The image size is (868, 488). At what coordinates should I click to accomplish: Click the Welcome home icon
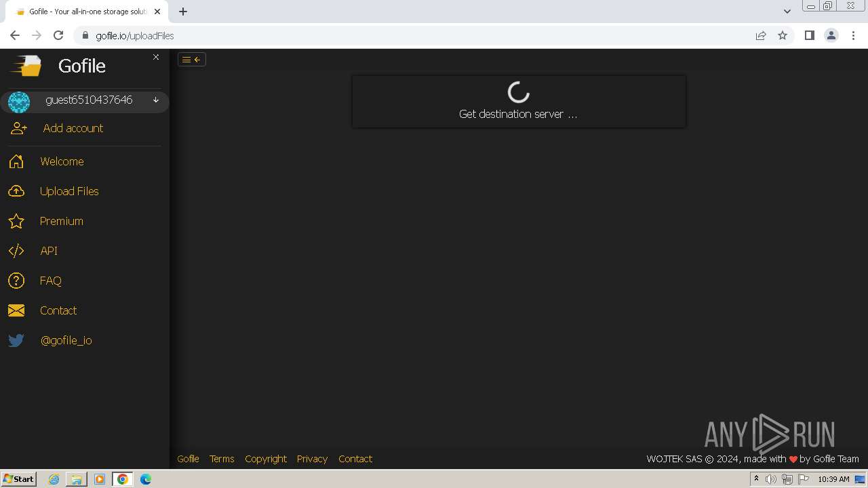pyautogui.click(x=16, y=161)
